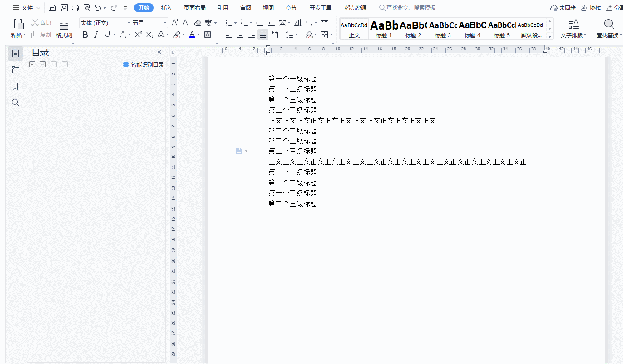Click the font color A with blue underline

click(x=192, y=34)
